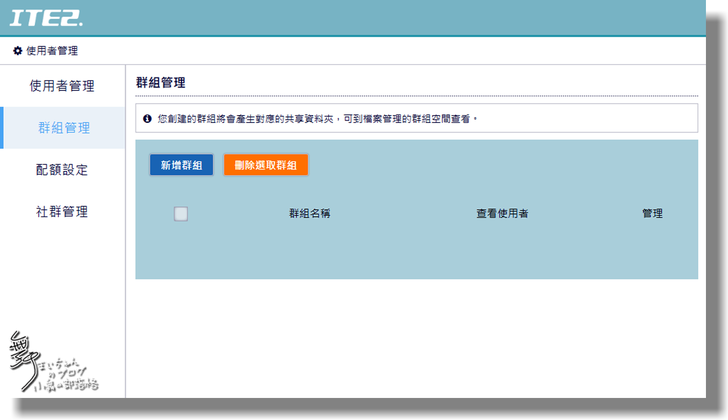
Task: Click the teal top header bar
Action: pyautogui.click(x=400, y=18)
